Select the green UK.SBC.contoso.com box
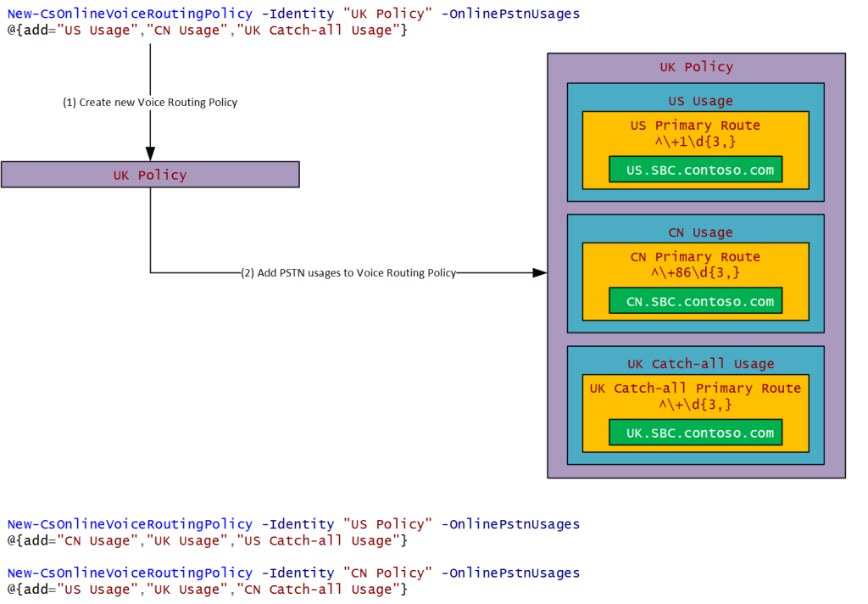Screen dimensions: 868x604 (x=695, y=433)
